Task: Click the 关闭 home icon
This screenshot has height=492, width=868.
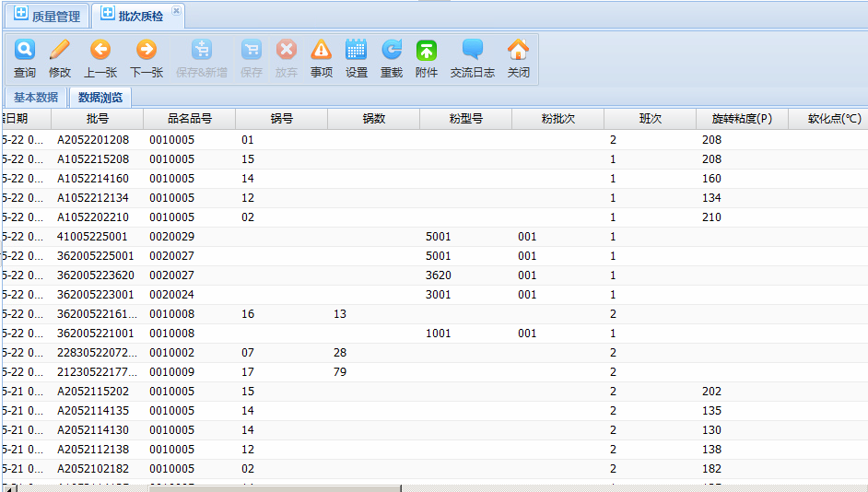Action: [519, 51]
